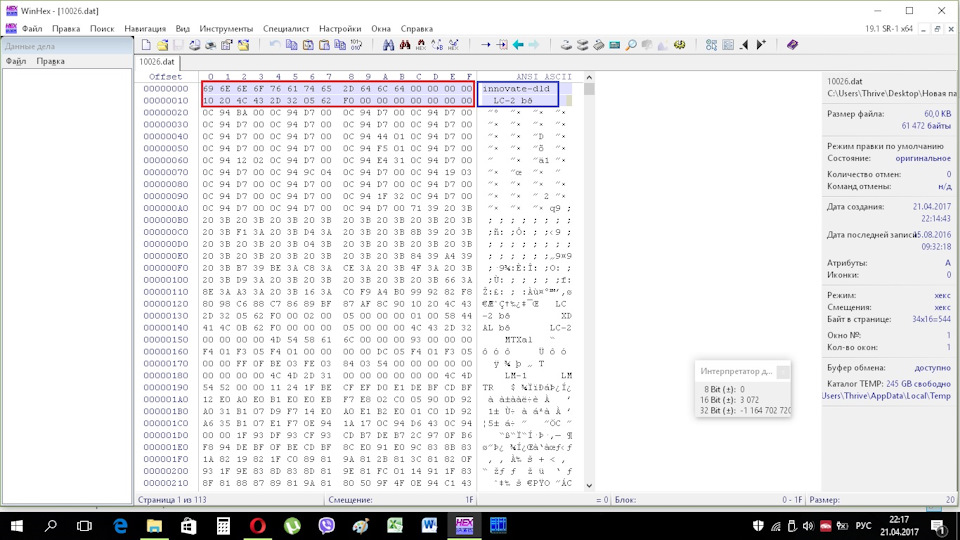Click the '60,0 KB' file size value
The height and width of the screenshot is (540, 960).
pos(937,114)
